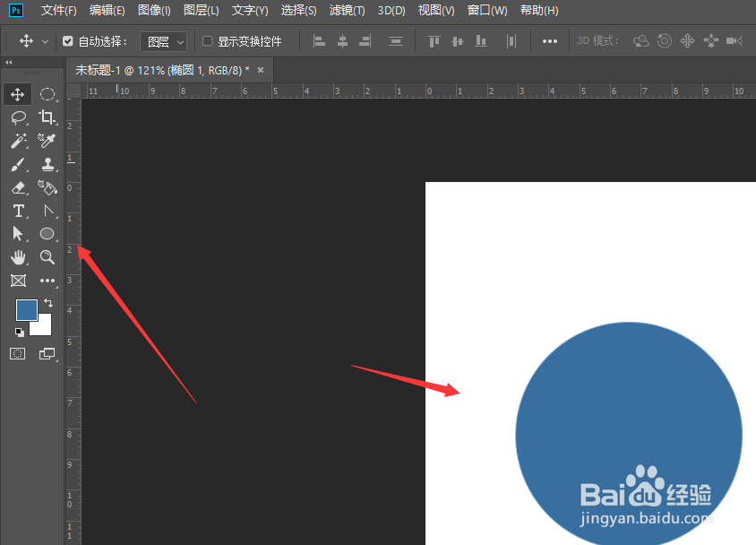
Task: Open the Edit Toolbar three-dots menu
Action: (47, 281)
